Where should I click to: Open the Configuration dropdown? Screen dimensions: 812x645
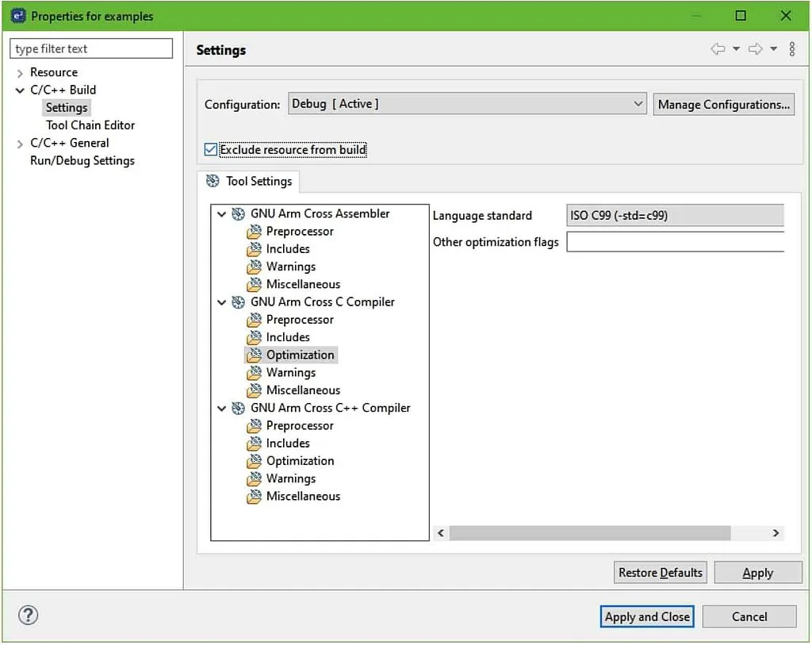638,103
